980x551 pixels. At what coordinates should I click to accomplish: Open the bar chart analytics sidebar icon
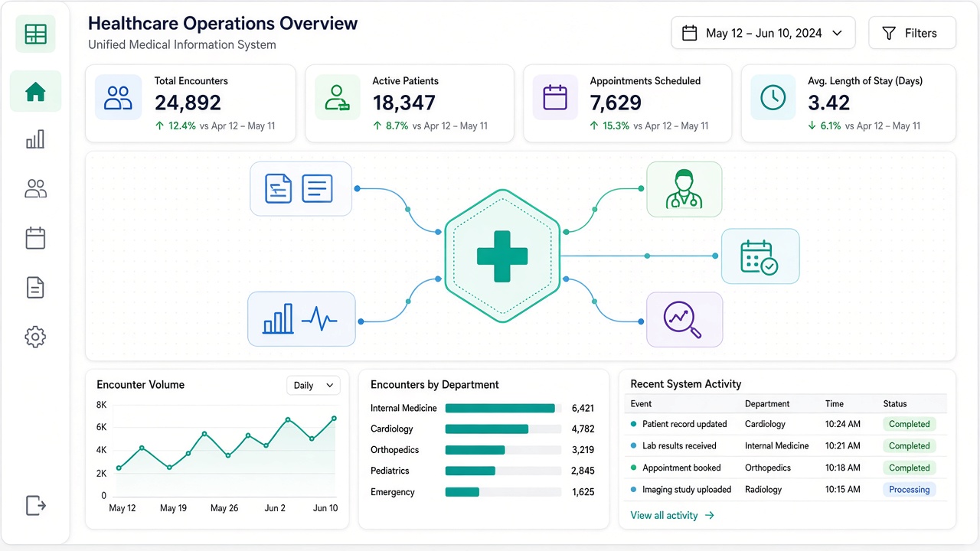coord(35,139)
